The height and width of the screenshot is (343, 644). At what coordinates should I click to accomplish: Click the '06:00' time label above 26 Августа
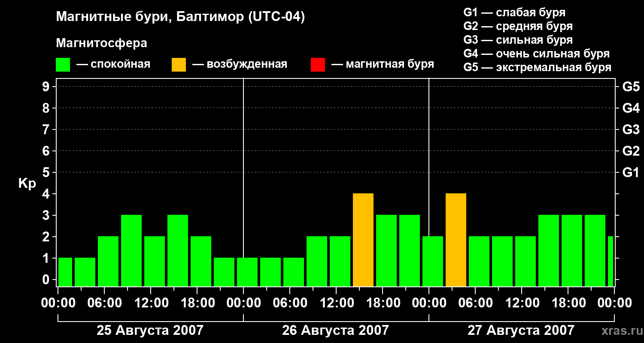[290, 303]
